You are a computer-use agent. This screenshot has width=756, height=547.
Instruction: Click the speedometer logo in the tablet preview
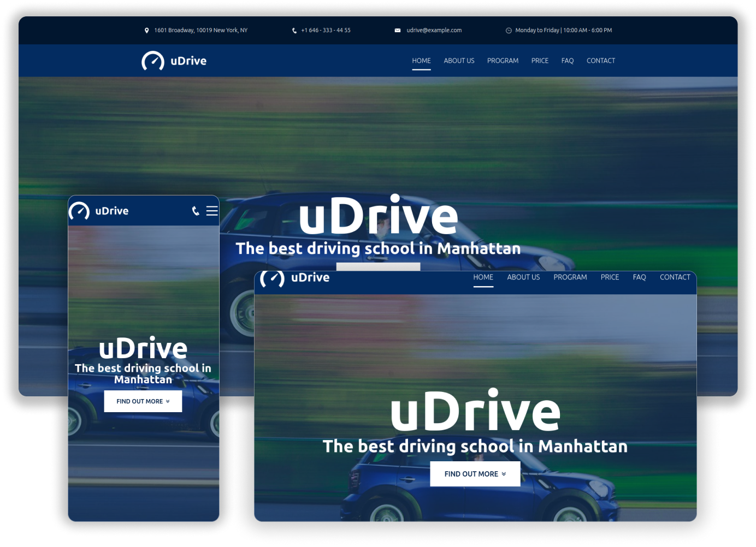272,278
